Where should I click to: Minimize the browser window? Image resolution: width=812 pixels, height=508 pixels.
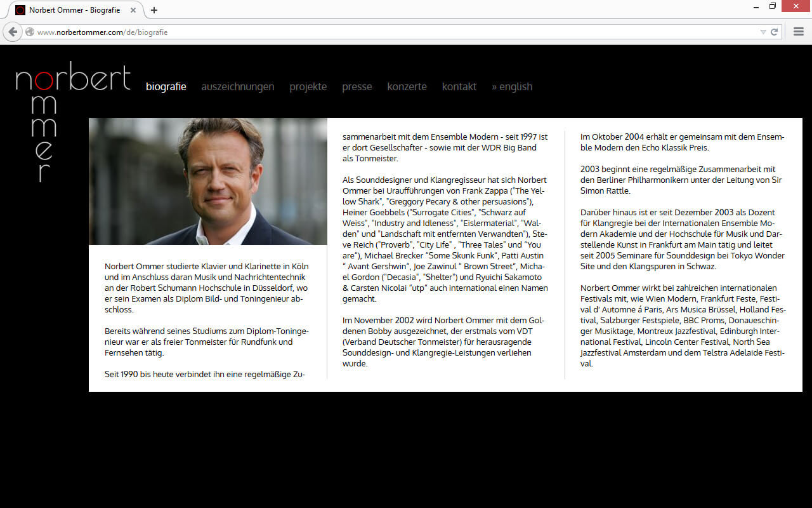coord(756,6)
